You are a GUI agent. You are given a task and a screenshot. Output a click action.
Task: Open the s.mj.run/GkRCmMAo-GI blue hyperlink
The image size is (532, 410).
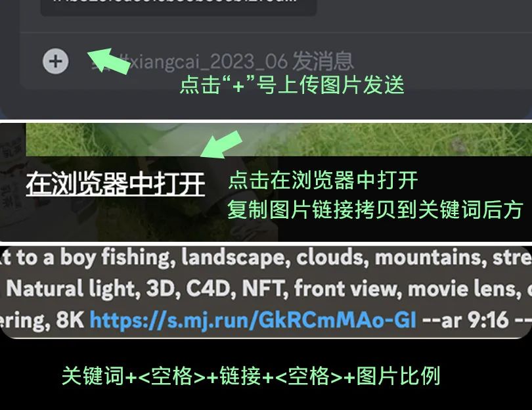click(x=253, y=320)
